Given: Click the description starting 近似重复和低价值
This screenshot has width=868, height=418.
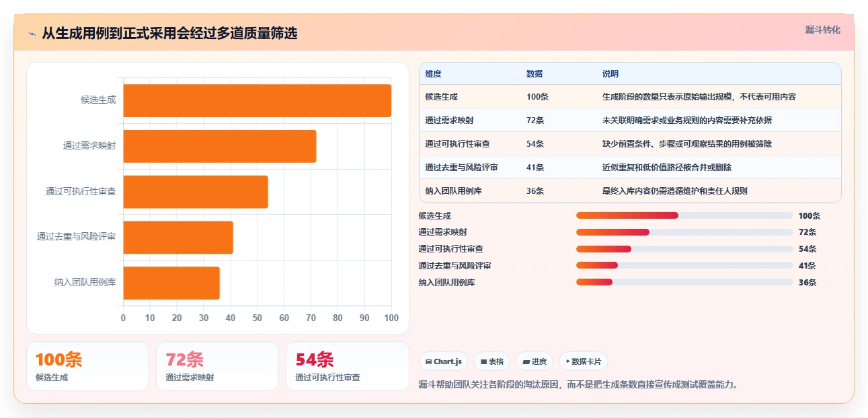Looking at the screenshot, I should click(x=667, y=168).
